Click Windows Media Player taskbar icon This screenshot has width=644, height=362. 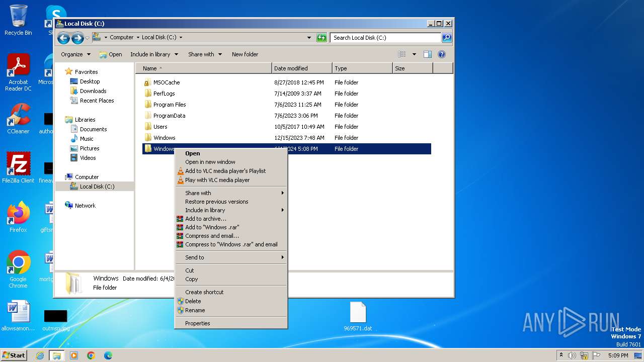pyautogui.click(x=74, y=355)
